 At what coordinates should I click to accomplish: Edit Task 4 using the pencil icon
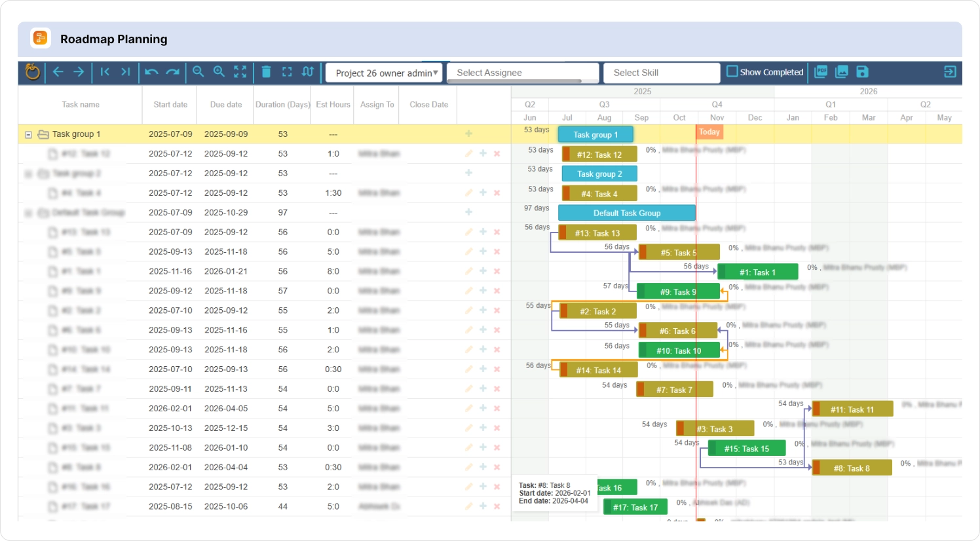[x=468, y=193]
